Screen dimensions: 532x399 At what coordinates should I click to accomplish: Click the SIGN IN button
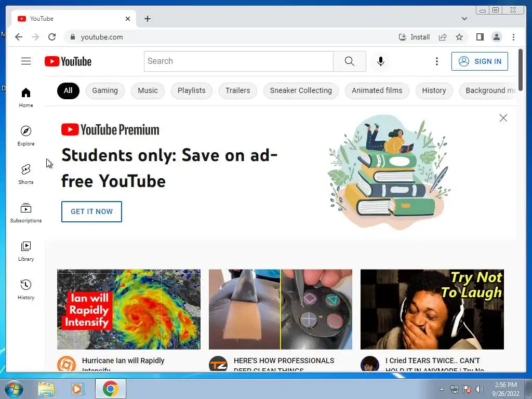(x=480, y=61)
